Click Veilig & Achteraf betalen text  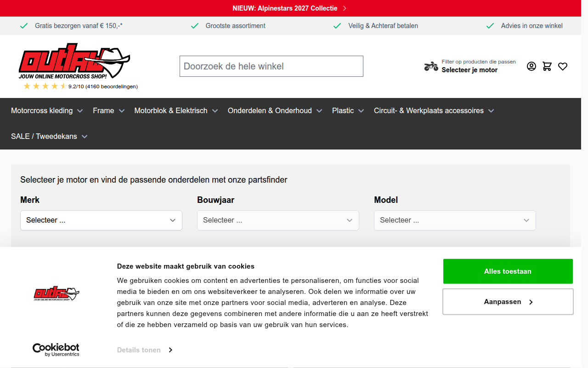pos(383,26)
